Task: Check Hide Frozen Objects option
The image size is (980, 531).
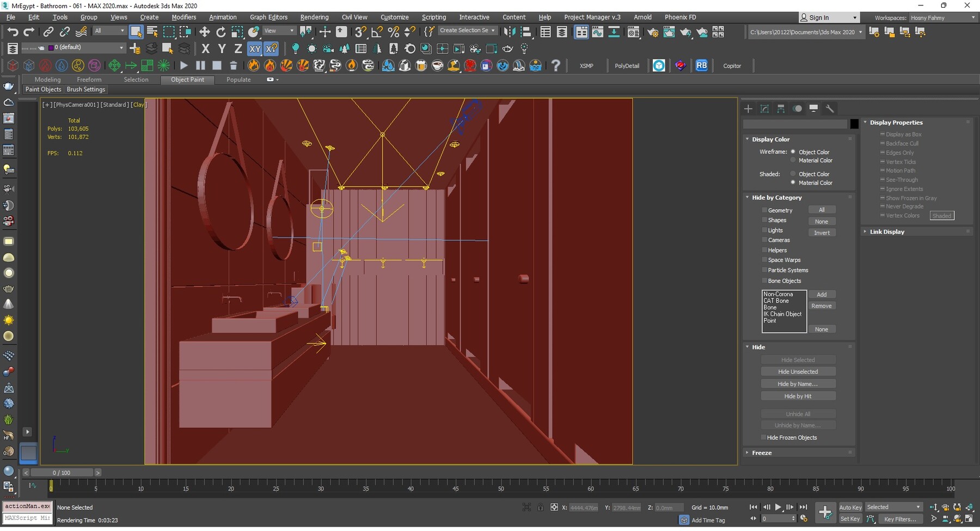Action: tap(763, 437)
